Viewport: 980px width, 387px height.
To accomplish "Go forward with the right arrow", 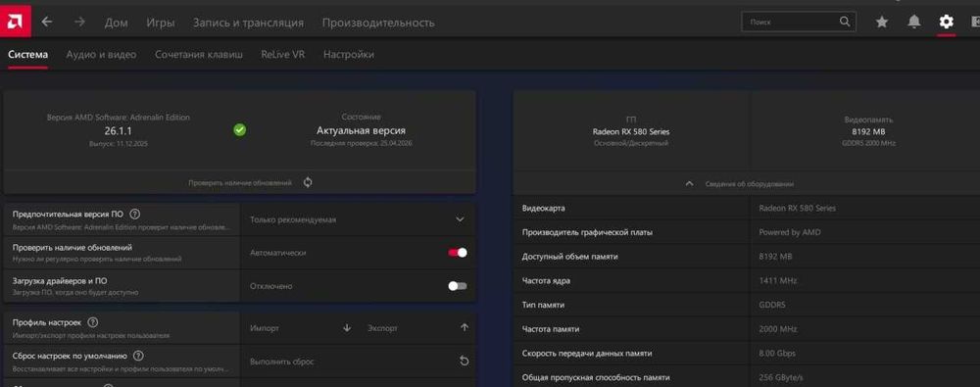I will pyautogui.click(x=79, y=22).
